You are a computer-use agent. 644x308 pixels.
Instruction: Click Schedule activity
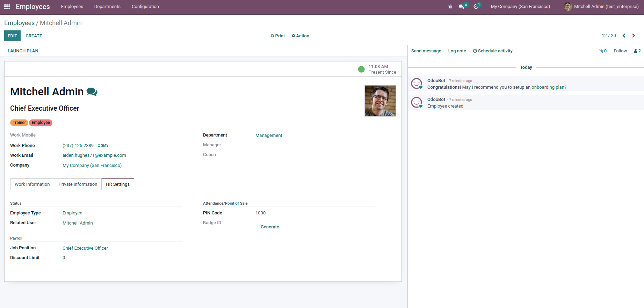pos(493,51)
